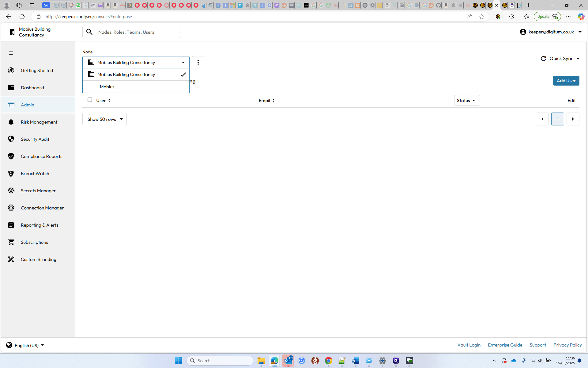This screenshot has height=368, width=588.
Task: Open the Status filter dropdown
Action: [467, 101]
